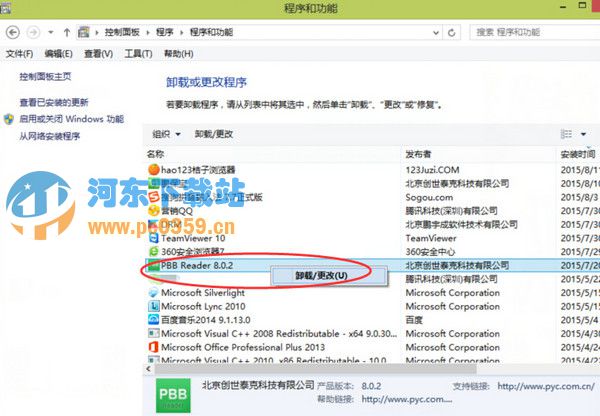Click the horizontal scrollbar thumb
The width and height of the screenshot is (600, 416).
(x=315, y=369)
